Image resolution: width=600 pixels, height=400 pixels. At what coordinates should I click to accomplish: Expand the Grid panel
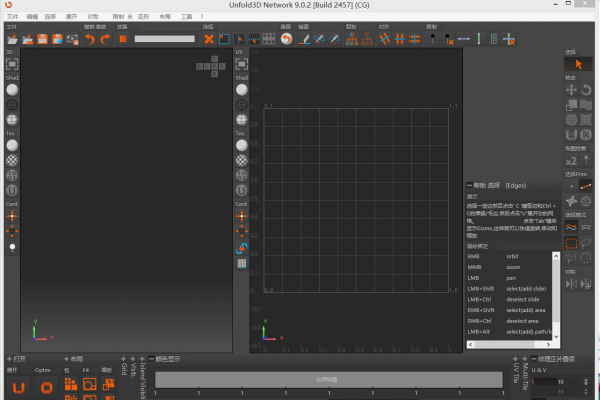point(123,359)
